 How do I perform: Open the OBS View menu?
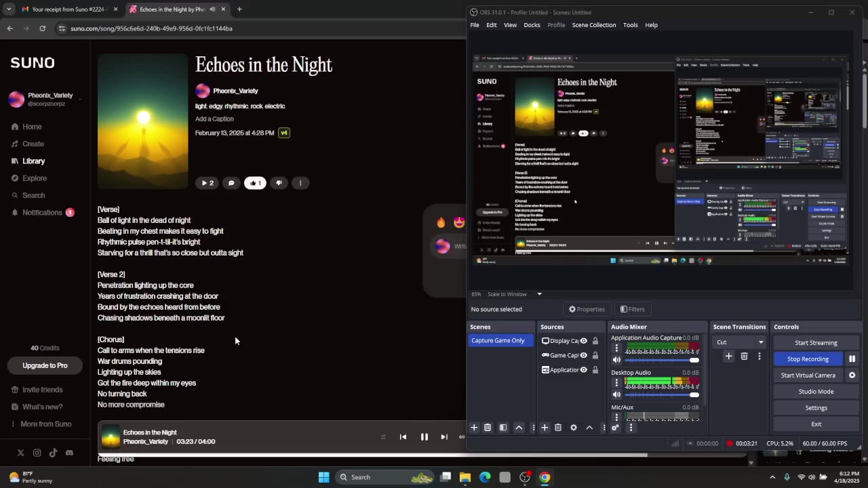point(510,25)
